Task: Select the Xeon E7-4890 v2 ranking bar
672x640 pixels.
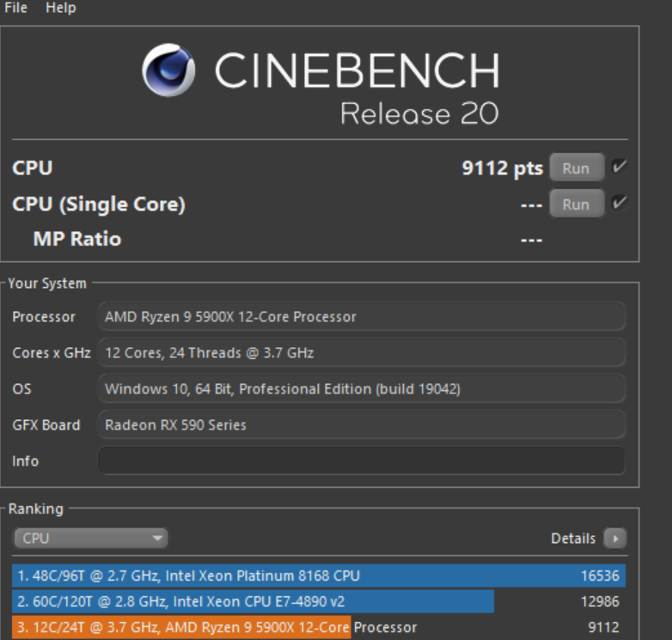Action: (x=253, y=601)
